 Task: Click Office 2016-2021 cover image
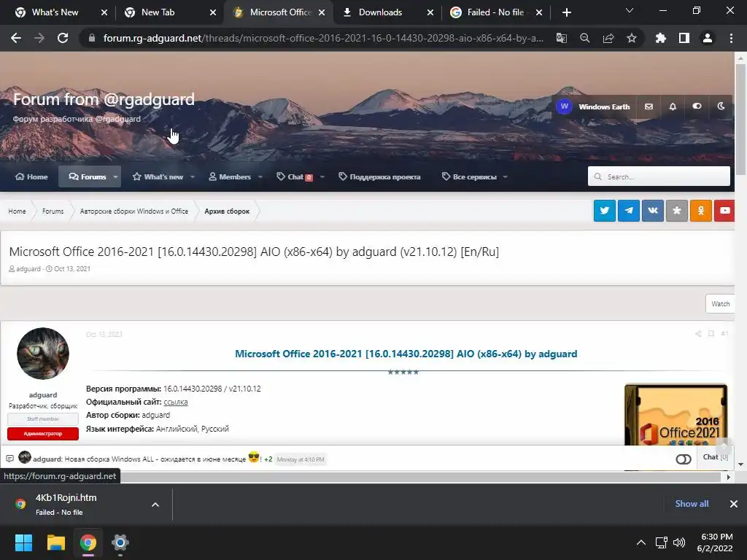(x=676, y=415)
